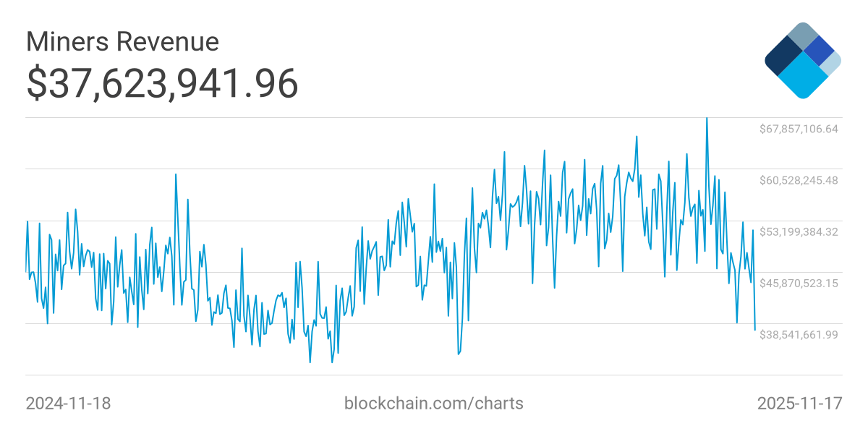The width and height of the screenshot is (868, 434).
Task: Click the $37,623,941.96 current revenue value
Action: pyautogui.click(x=162, y=83)
